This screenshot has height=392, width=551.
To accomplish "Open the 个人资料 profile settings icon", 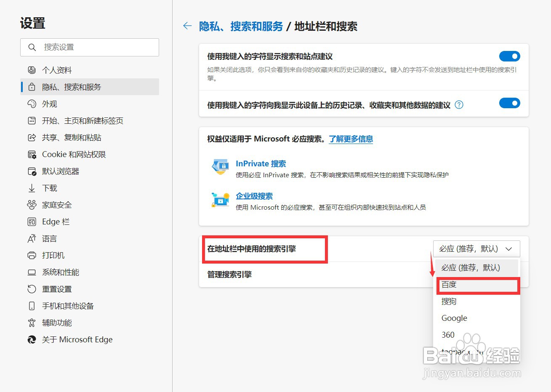I will pyautogui.click(x=32, y=70).
